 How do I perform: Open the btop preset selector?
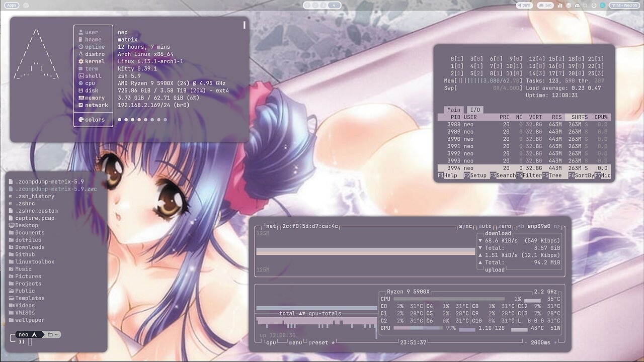point(321,342)
